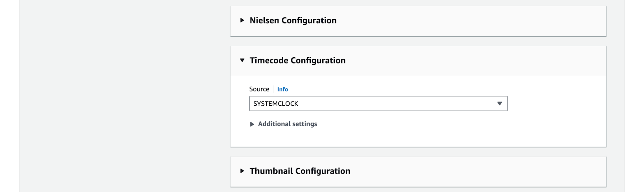Screen dimensions: 644x192
Task: Click empty area of Timecode Configuration header
Action: (x=473, y=61)
